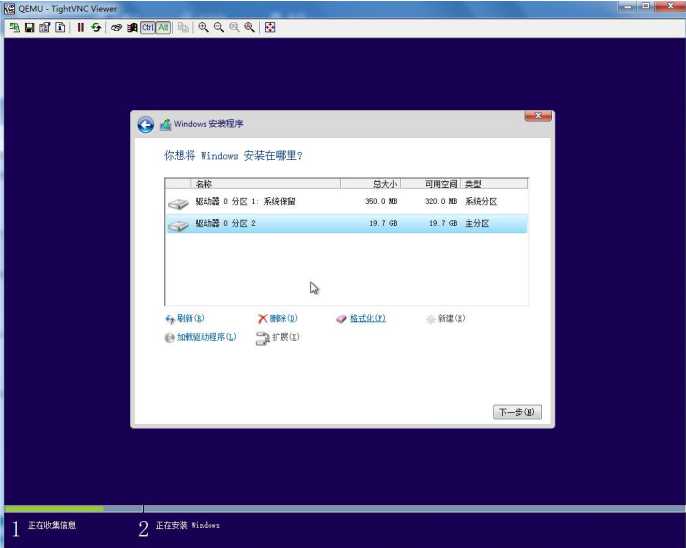
Task: Click the 加载驱动程序(L) link
Action: [206, 337]
